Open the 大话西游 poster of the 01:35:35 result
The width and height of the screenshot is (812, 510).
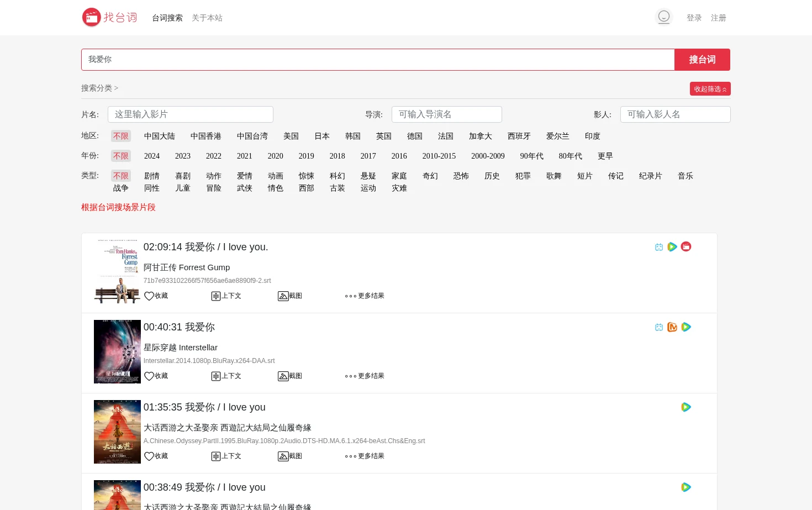pos(117,432)
